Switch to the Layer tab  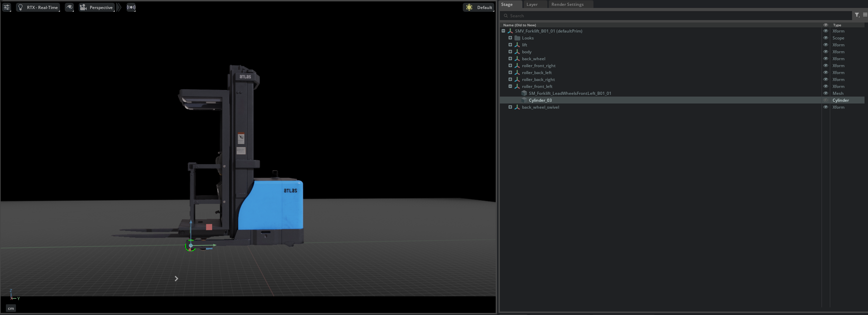532,4
